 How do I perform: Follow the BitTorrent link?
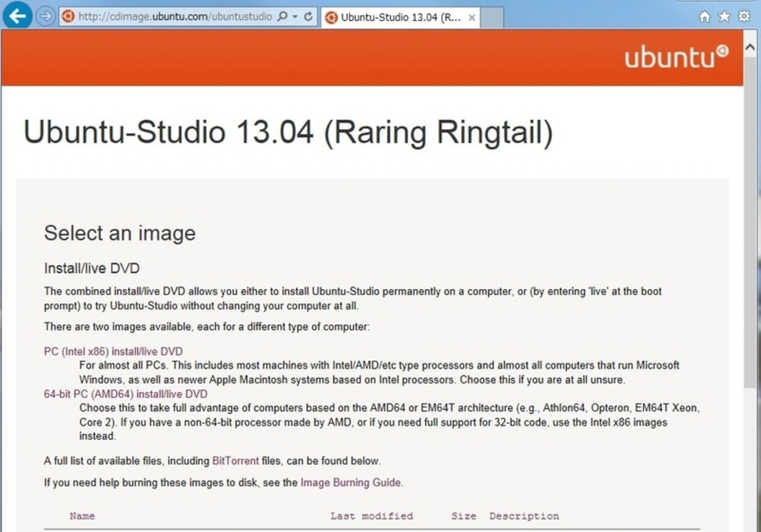tap(236, 461)
